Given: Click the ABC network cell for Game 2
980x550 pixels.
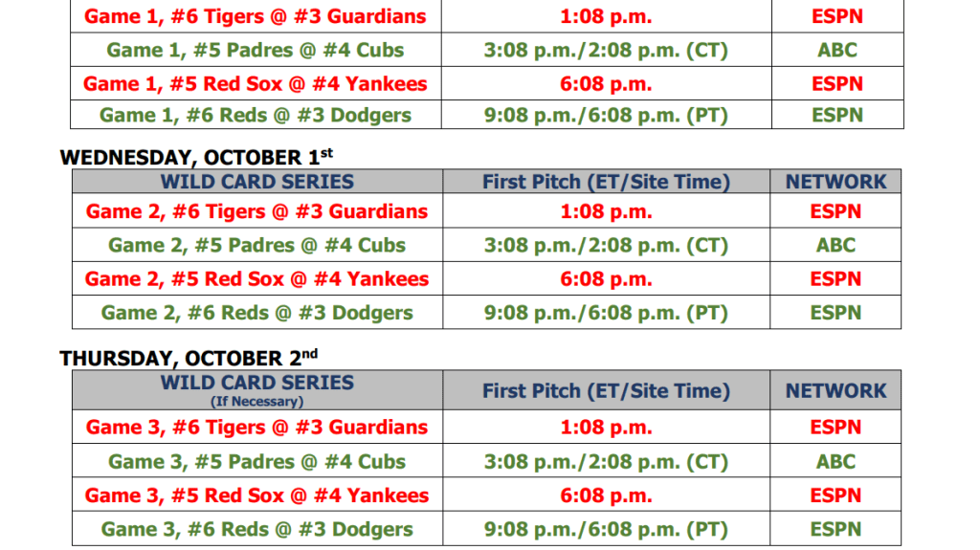Looking at the screenshot, I should [835, 245].
